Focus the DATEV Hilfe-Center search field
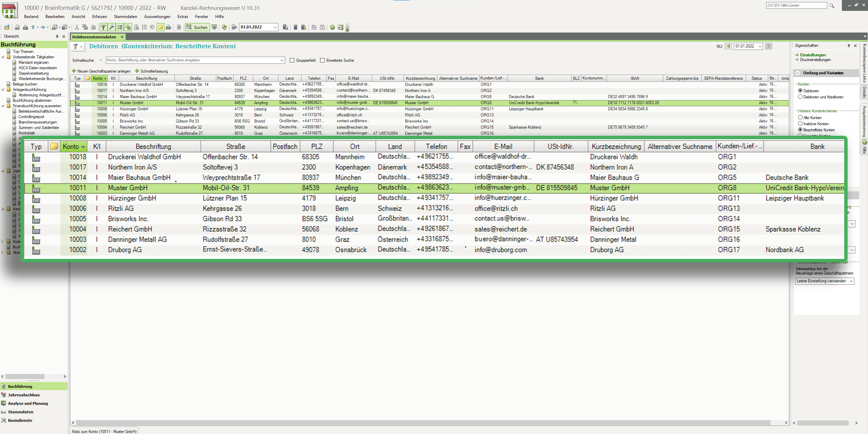 tap(797, 5)
